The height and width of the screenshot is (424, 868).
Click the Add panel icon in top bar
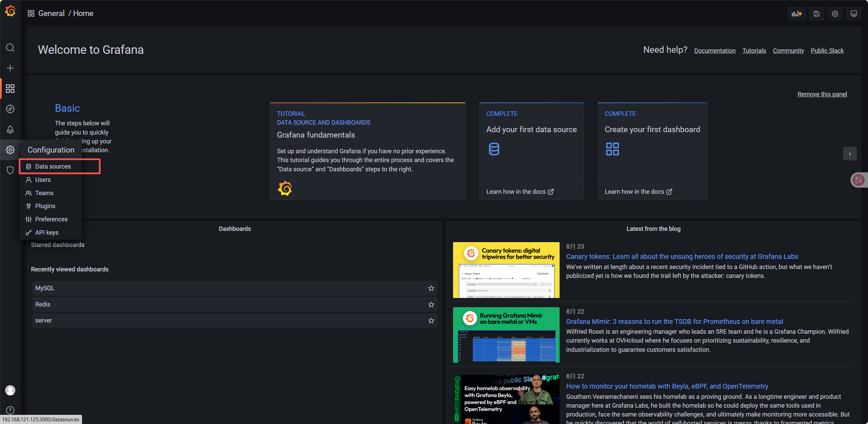[x=797, y=14]
